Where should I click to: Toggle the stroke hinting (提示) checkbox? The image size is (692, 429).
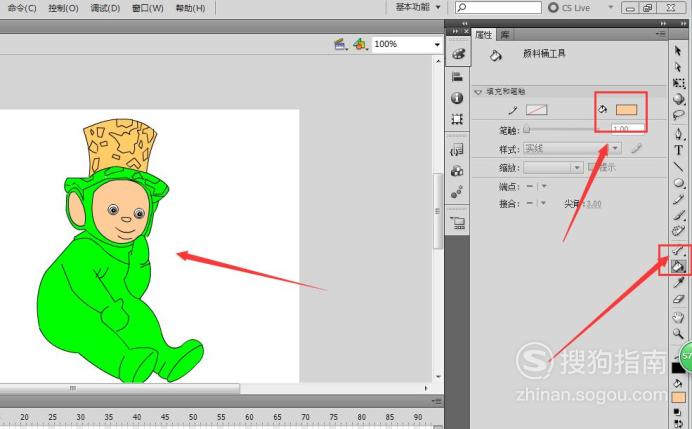point(592,167)
